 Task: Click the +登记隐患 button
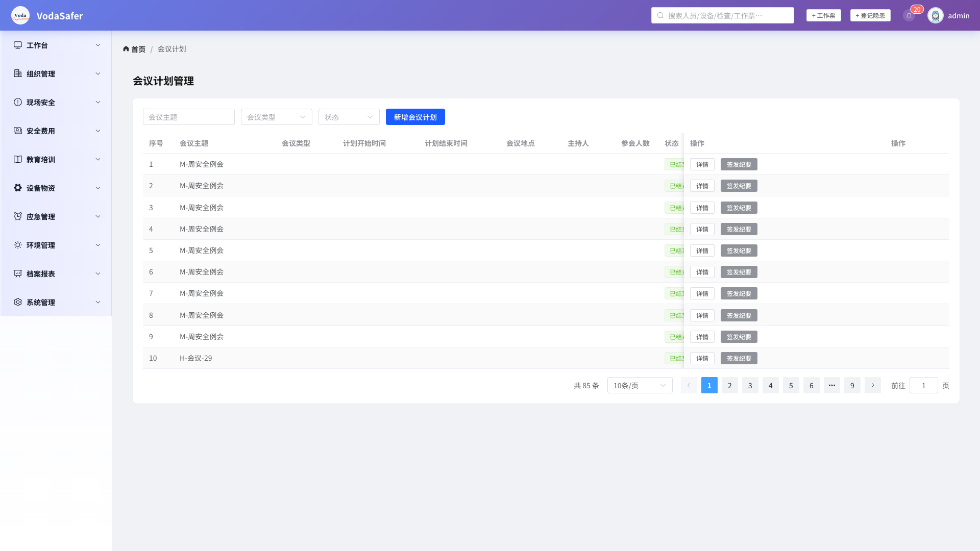(x=870, y=15)
